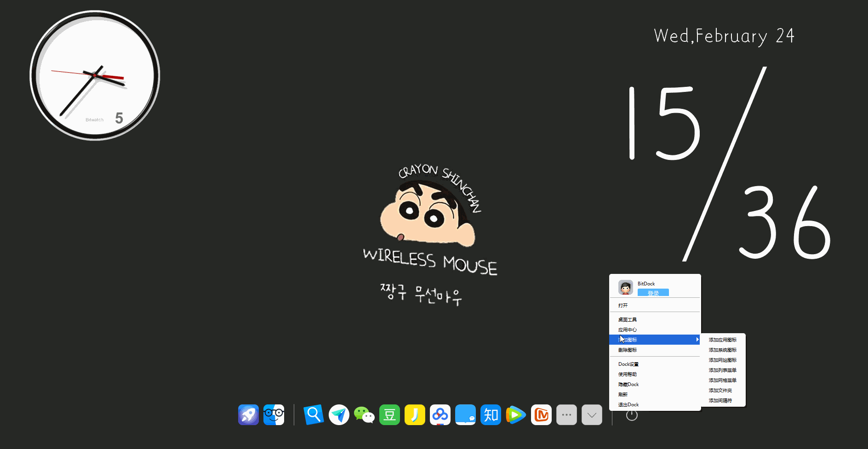
Task: Choose 添加文件夹 from the submenu
Action: click(720, 391)
